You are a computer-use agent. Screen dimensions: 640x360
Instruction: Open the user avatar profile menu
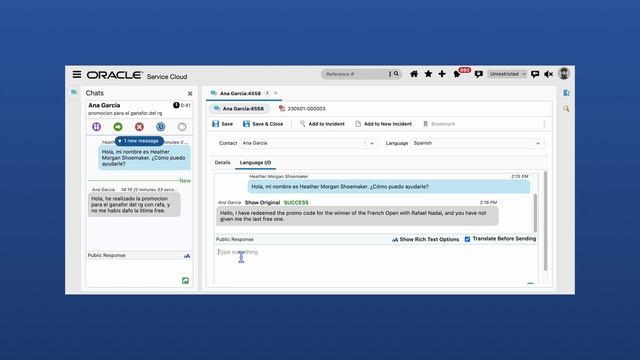(x=564, y=73)
